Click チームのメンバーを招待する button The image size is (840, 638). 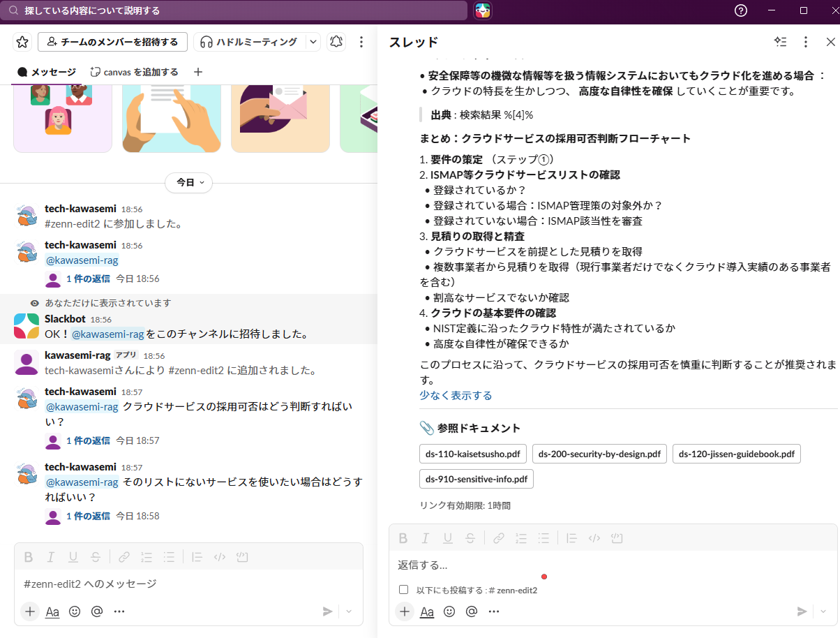click(x=112, y=42)
